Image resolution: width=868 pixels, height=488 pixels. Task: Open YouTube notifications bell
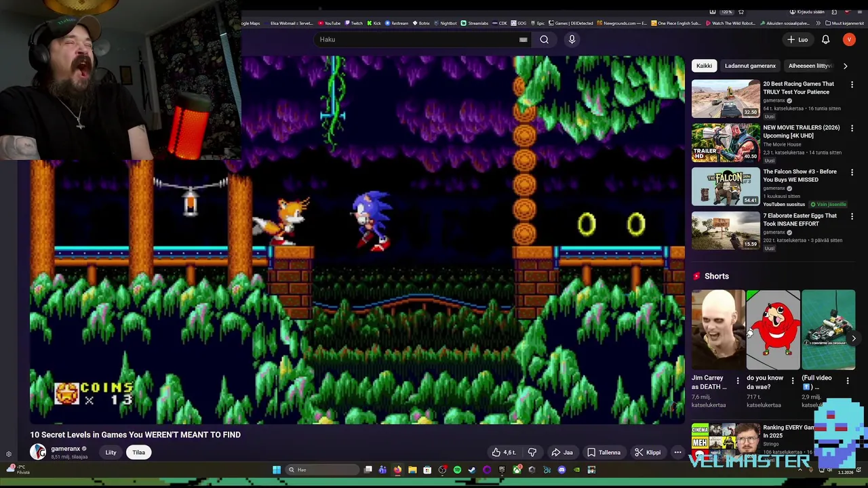tap(825, 39)
